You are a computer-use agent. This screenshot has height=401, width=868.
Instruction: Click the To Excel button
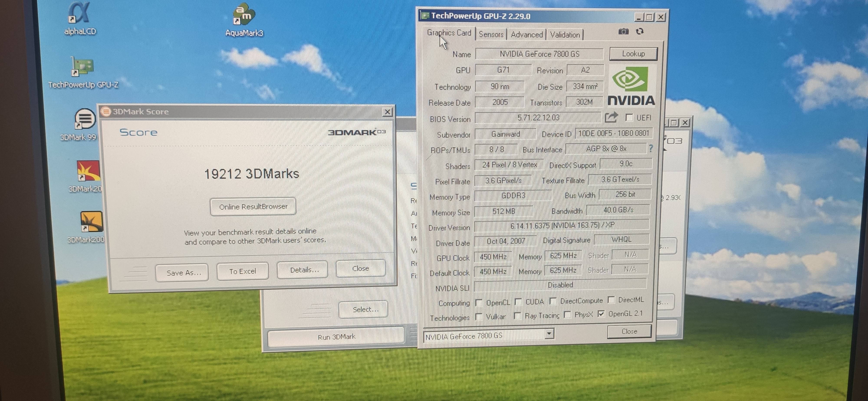point(243,271)
